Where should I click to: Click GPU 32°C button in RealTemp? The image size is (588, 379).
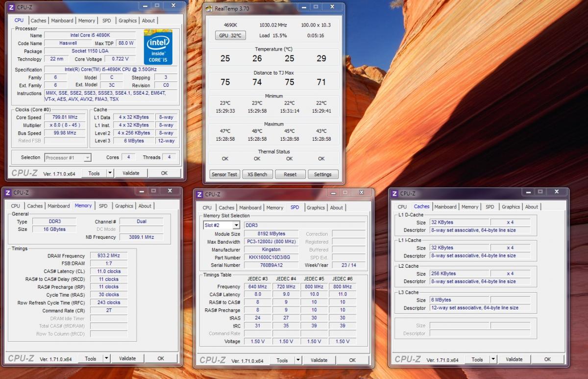[x=230, y=35]
